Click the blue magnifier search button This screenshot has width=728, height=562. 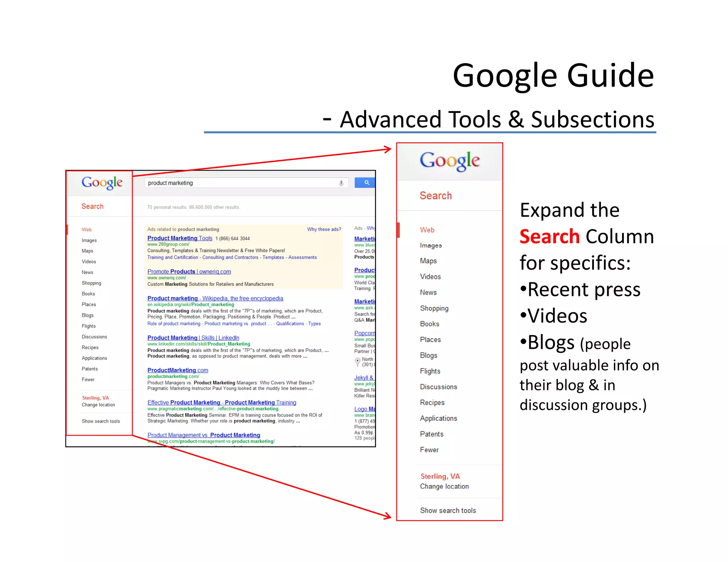(365, 183)
